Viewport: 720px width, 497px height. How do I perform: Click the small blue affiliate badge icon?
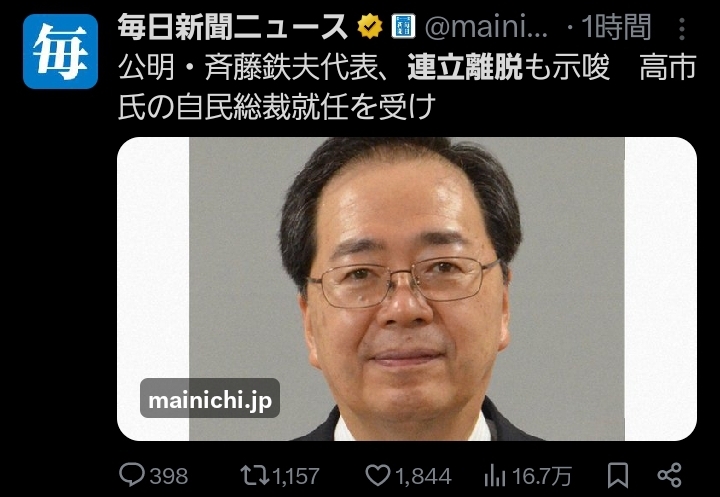click(403, 27)
